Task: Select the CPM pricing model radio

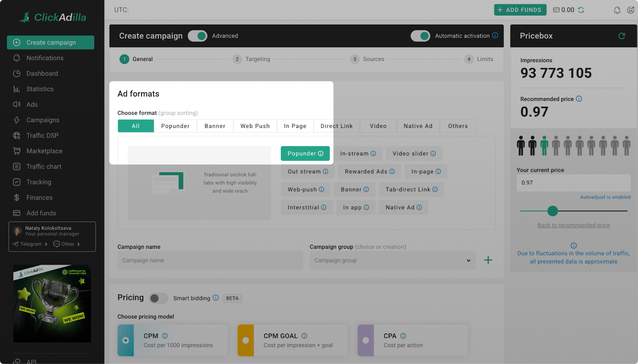Action: pyautogui.click(x=126, y=340)
